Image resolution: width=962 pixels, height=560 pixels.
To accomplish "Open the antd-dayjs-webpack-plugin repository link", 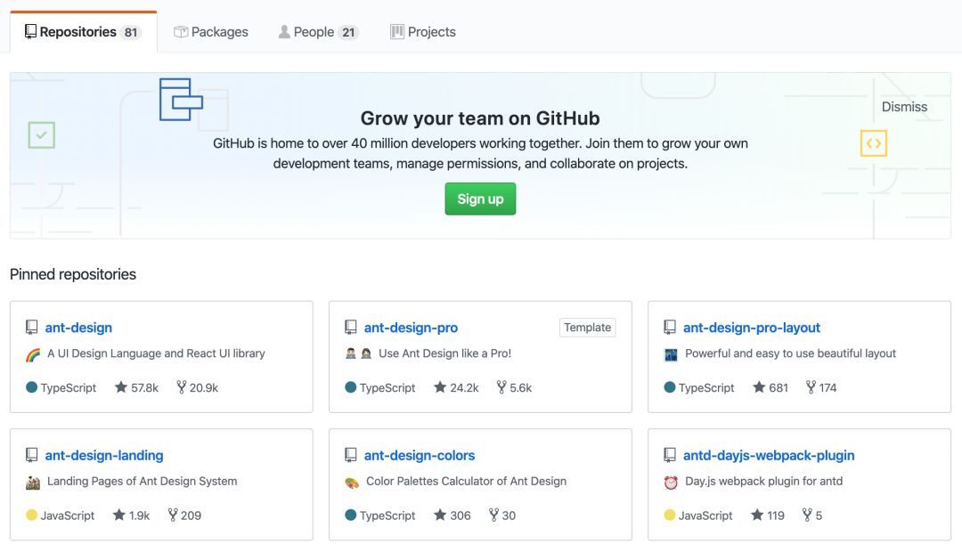I will [x=769, y=455].
